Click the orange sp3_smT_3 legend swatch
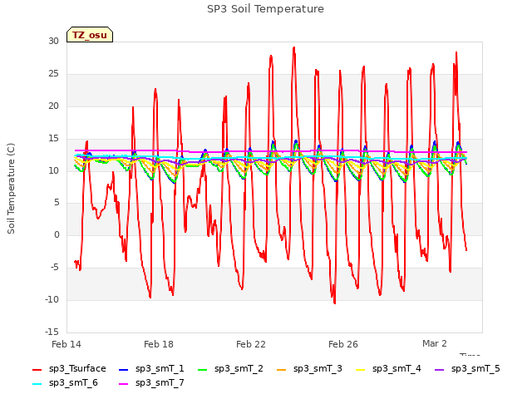 coord(282,369)
